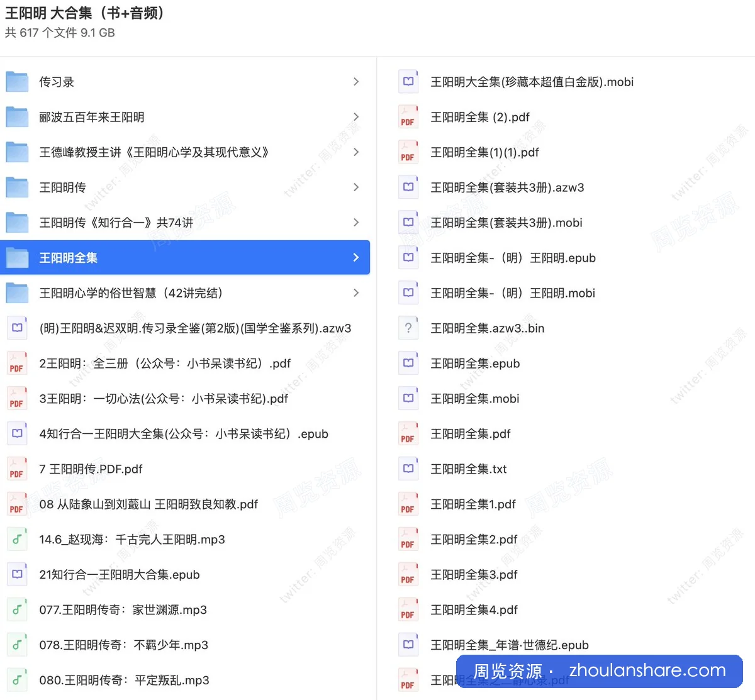Click the folder icon for 王阳明心学的俗世智慧
This screenshot has height=700, width=755.
pos(17,293)
